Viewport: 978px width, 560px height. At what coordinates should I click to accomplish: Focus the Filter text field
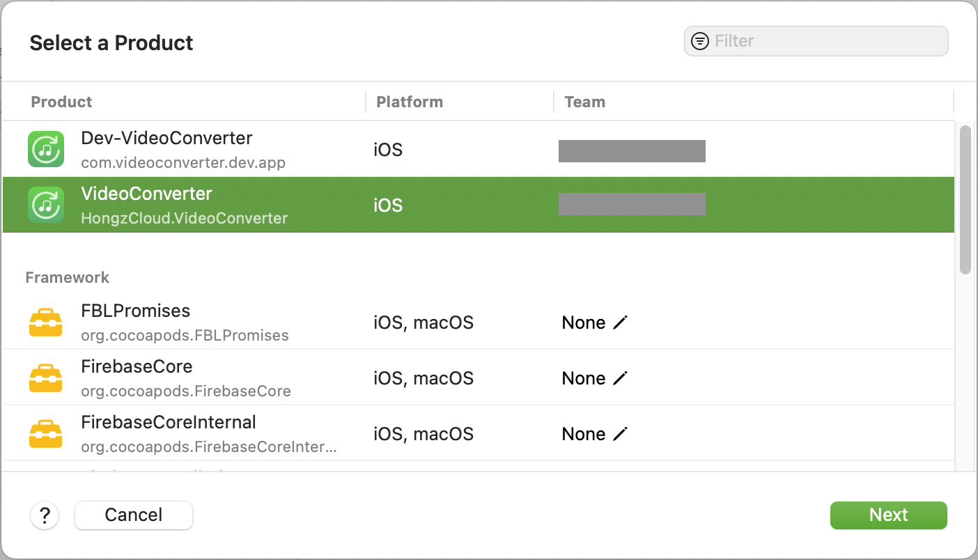(x=816, y=41)
